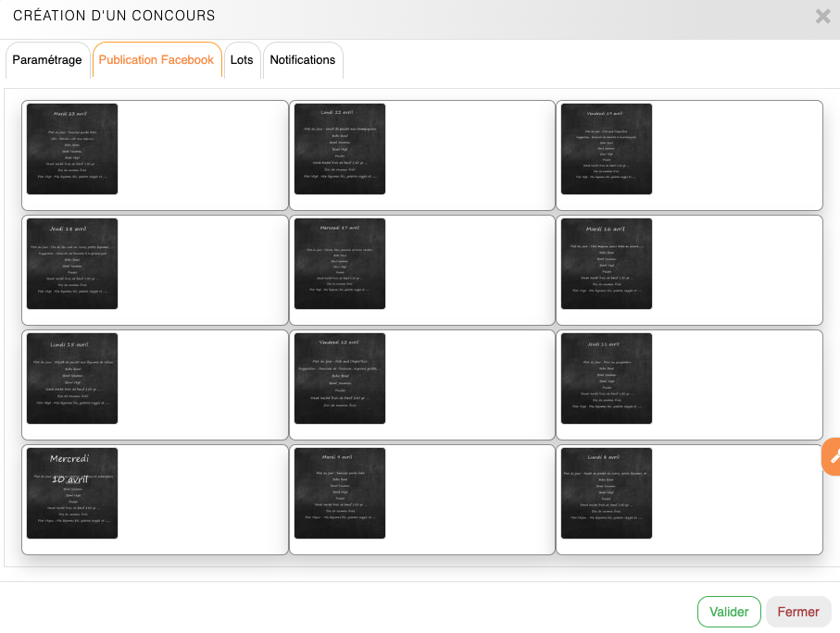Open the Lots tab
The height and width of the screenshot is (633, 840).
click(x=242, y=60)
